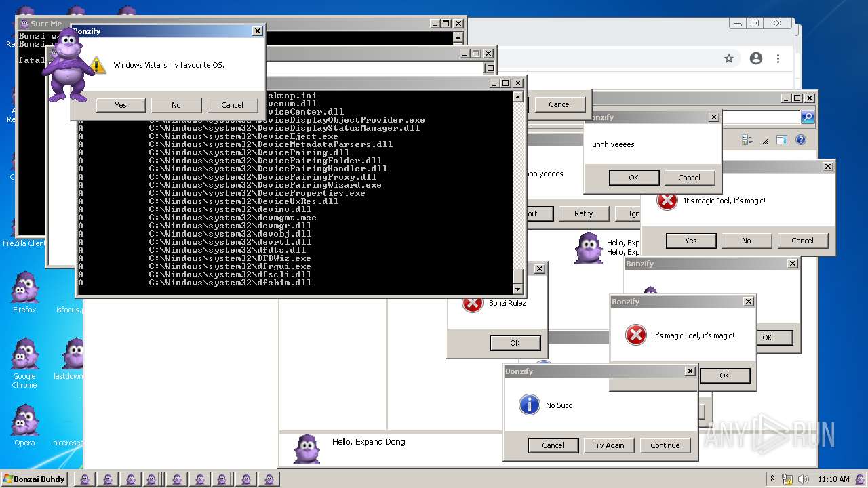Click the Bonzi gorilla beside Hello, Expand Dong
Screen dimensions: 868x488
click(307, 449)
